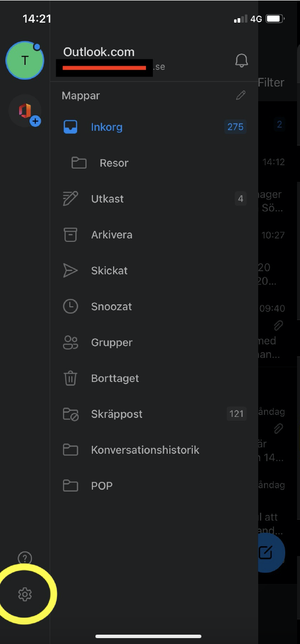The width and height of the screenshot is (300, 644).
Task: Open Grupper groups list
Action: click(x=112, y=342)
